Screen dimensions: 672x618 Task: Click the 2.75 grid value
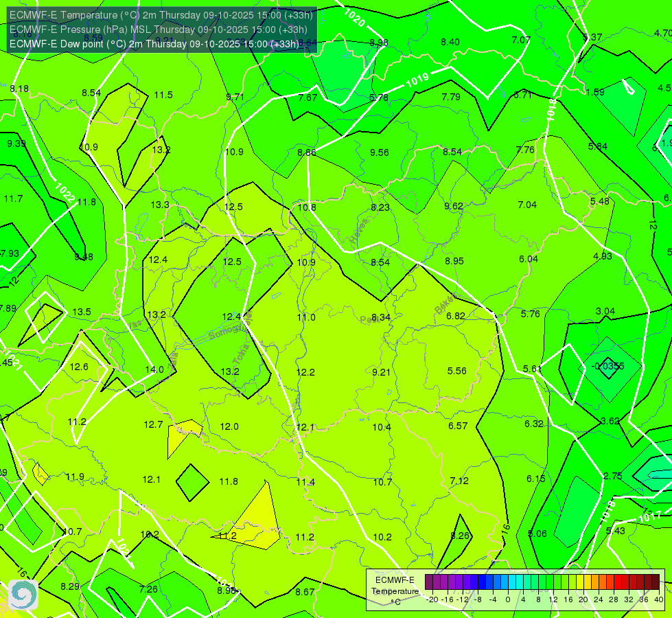tap(612, 476)
